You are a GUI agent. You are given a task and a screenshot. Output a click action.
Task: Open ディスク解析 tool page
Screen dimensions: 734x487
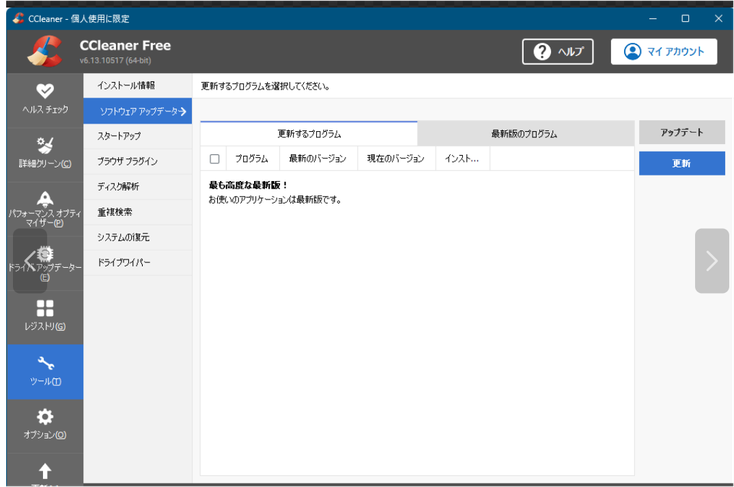coord(138,187)
